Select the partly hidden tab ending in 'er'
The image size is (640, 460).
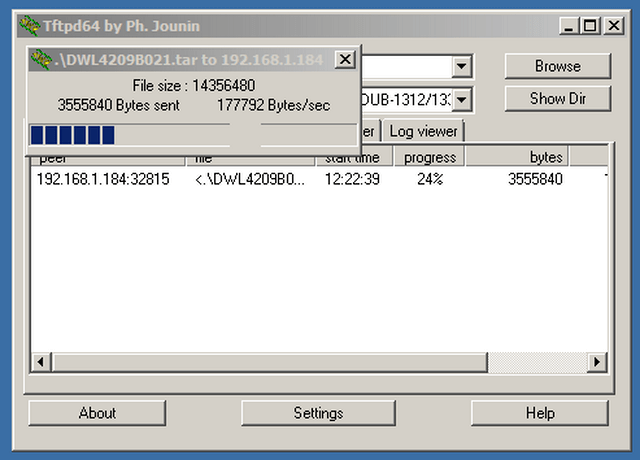370,131
